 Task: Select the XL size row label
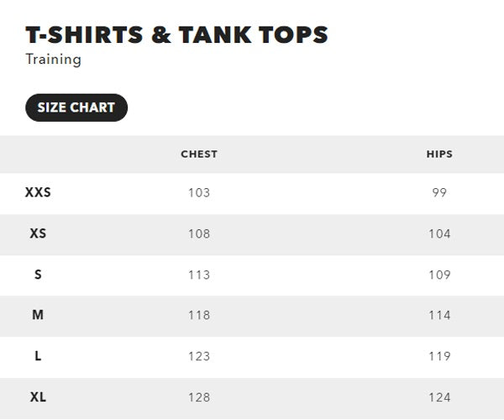click(x=38, y=397)
